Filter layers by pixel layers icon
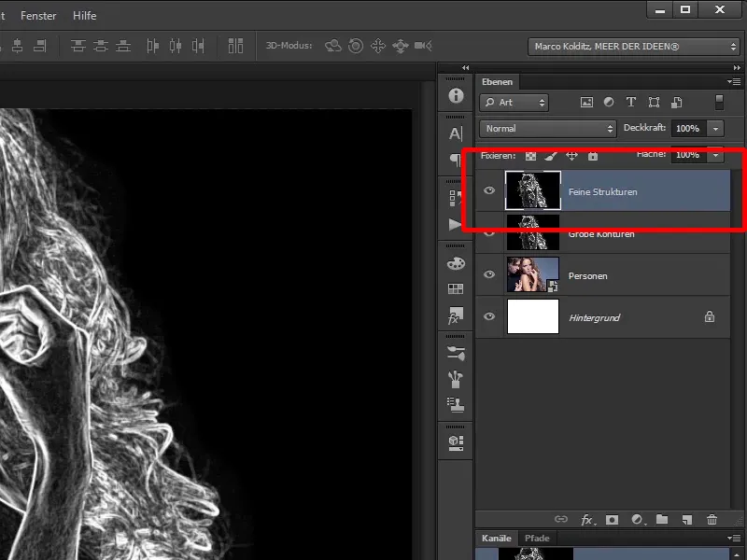The image size is (747, 560). pyautogui.click(x=586, y=102)
